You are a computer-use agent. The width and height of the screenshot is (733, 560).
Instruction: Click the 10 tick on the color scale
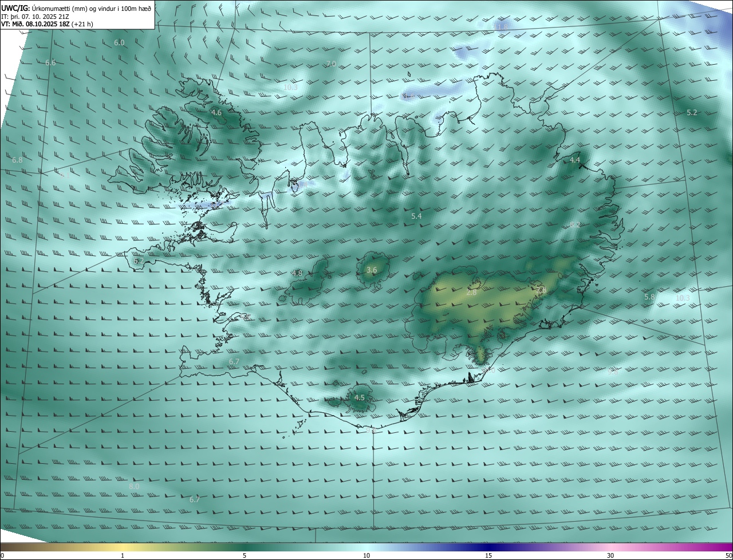[366, 556]
